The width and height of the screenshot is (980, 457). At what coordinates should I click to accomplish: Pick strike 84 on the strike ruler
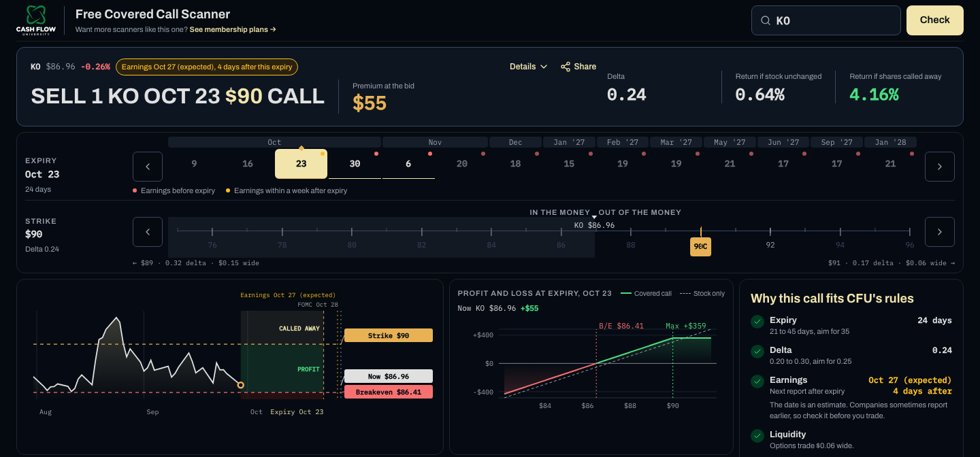(491, 245)
